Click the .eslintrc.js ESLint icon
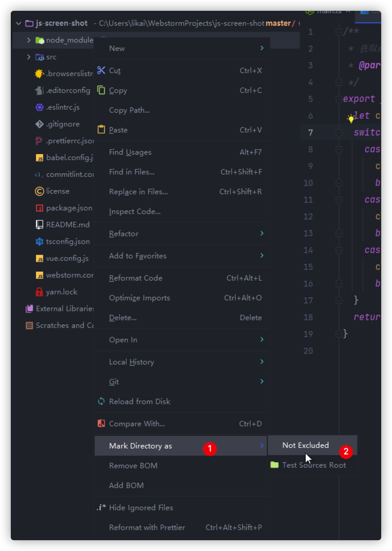Screen dimensions: 392x551 tap(39, 107)
